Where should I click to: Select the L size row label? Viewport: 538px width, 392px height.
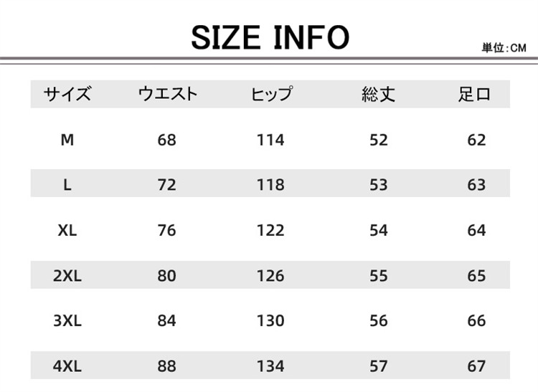pyautogui.click(x=67, y=185)
